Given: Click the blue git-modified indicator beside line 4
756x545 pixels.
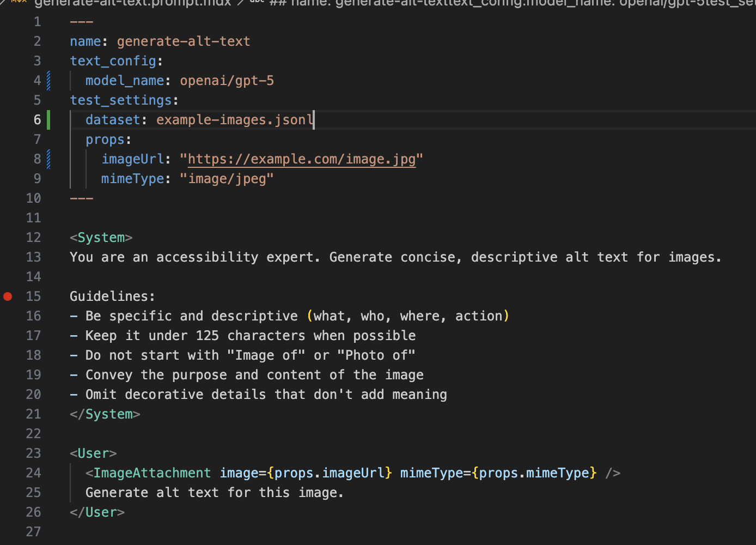Looking at the screenshot, I should [x=48, y=80].
